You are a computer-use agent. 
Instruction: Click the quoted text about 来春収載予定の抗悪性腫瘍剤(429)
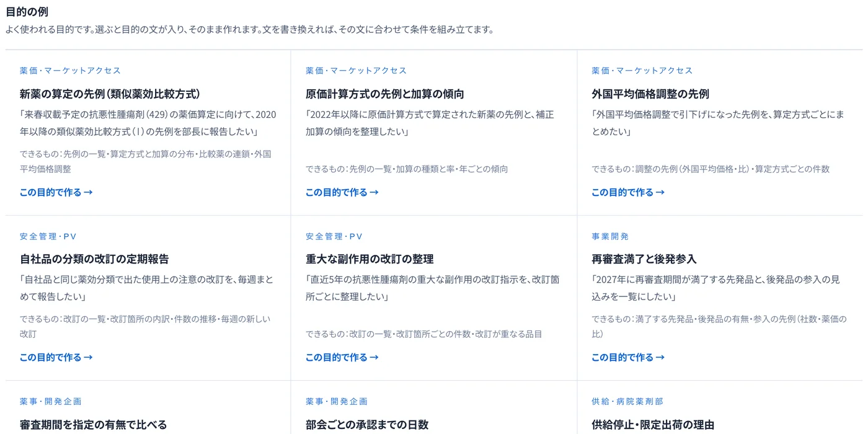(x=148, y=123)
